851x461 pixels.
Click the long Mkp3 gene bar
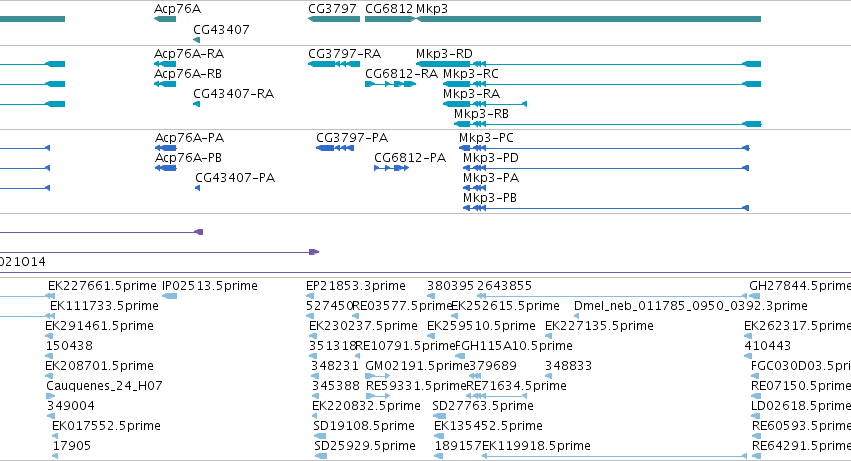(588, 19)
